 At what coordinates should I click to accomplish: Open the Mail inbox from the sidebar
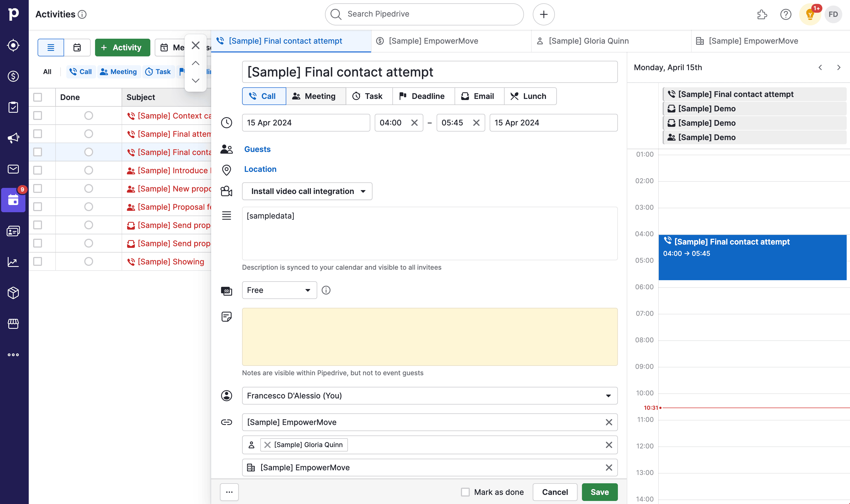pos(13,169)
